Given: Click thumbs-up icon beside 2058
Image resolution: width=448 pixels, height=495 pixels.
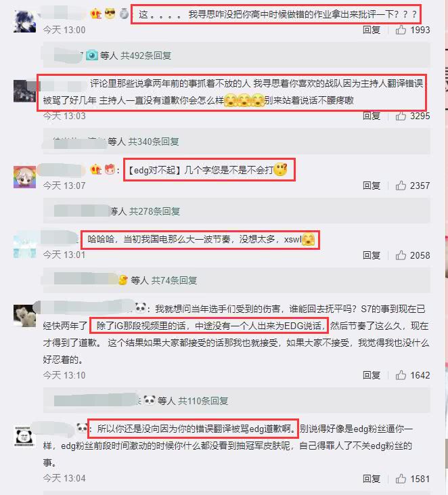Looking at the screenshot, I should pyautogui.click(x=401, y=255).
